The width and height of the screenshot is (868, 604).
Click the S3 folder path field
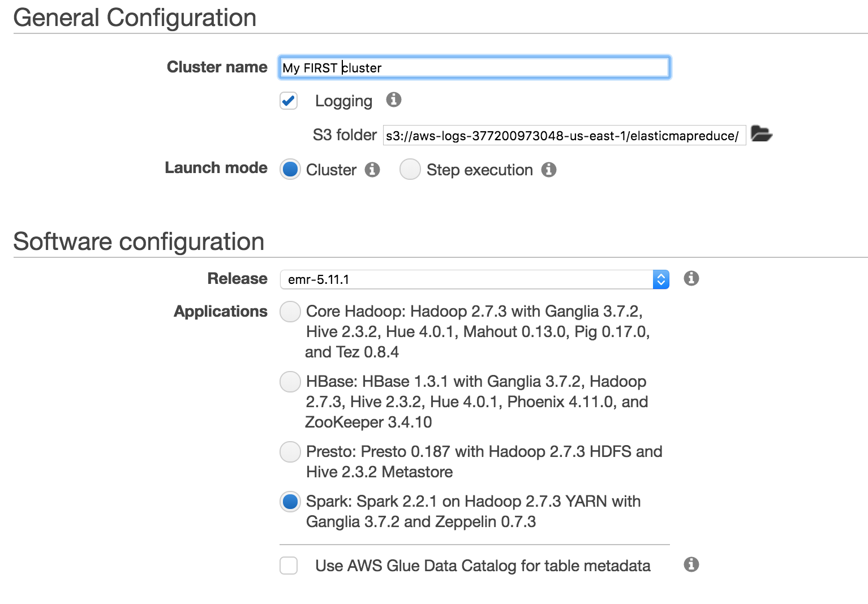click(564, 136)
